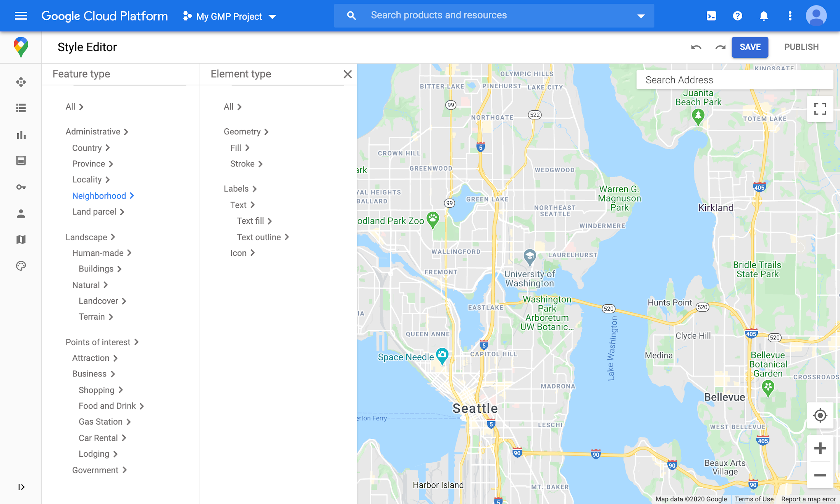
Task: Click the Google Cloud hamburger menu icon
Action: pyautogui.click(x=21, y=16)
